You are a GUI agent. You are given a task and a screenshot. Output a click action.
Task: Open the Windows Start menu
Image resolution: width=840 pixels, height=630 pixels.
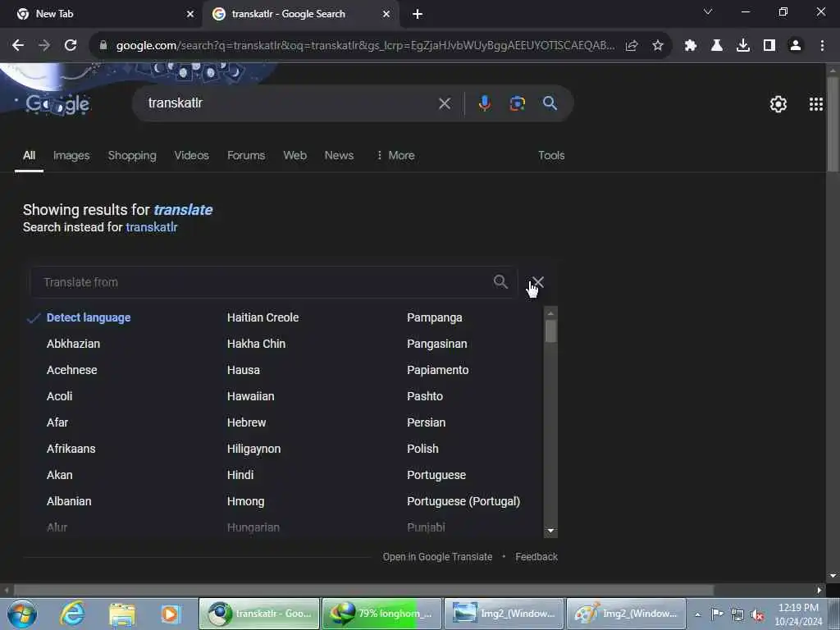[x=22, y=614]
